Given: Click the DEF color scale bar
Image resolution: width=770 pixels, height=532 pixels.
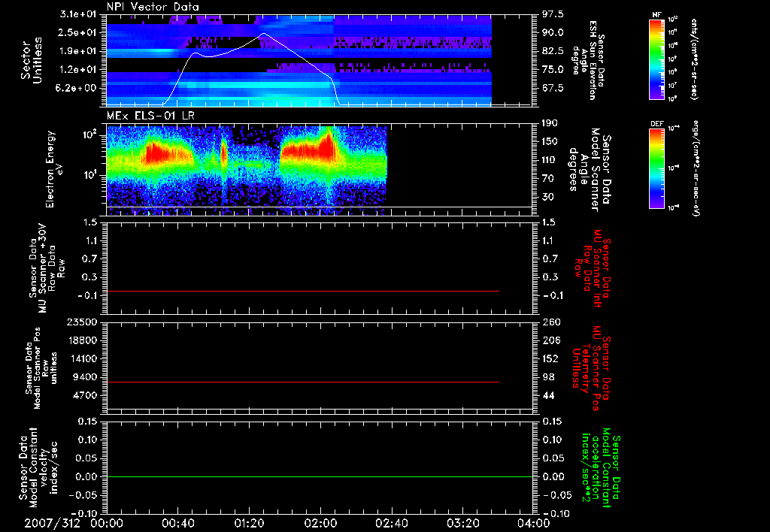Looking at the screenshot, I should (656, 168).
